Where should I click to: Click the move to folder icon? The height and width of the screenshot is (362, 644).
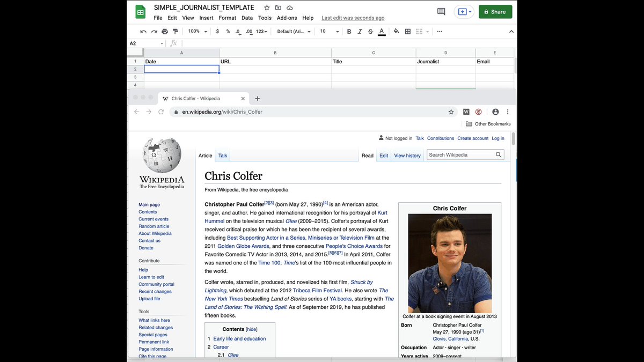point(278,8)
